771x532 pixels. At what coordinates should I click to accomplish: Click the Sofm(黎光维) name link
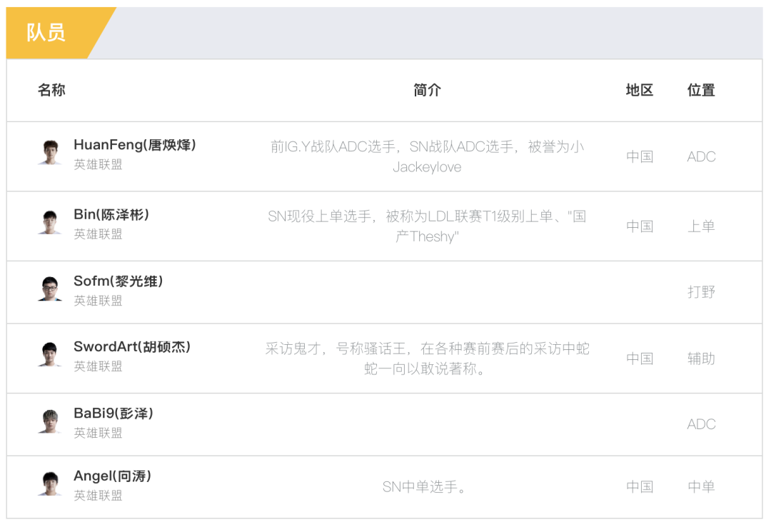pyautogui.click(x=119, y=281)
